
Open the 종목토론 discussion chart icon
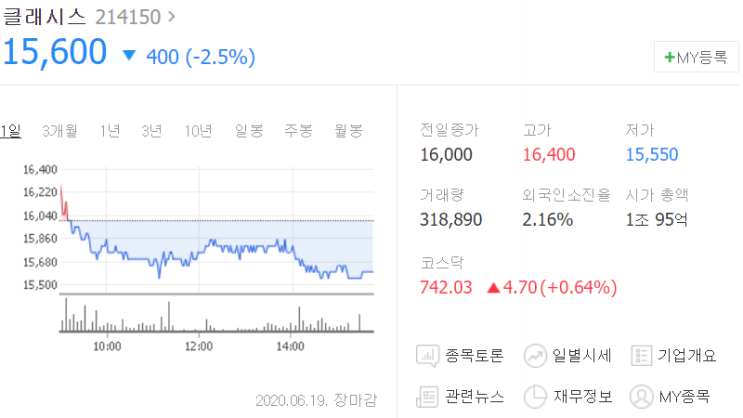[427, 356]
